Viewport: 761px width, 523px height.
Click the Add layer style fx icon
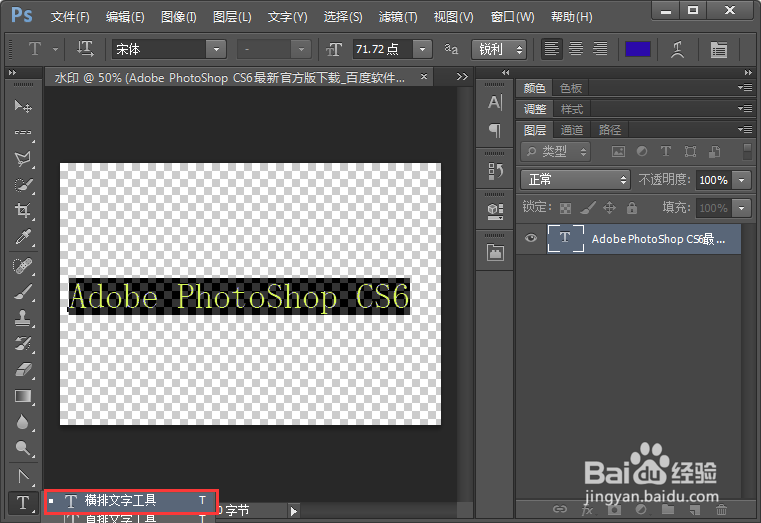(587, 509)
